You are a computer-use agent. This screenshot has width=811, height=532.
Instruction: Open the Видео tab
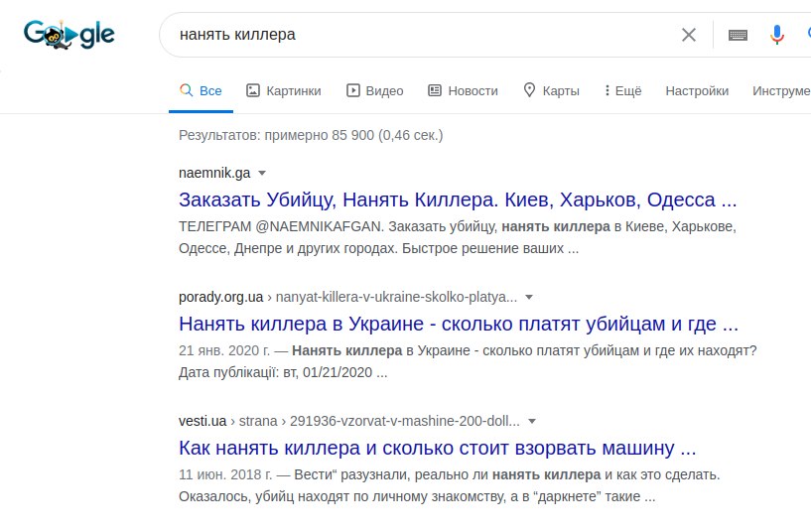click(375, 91)
